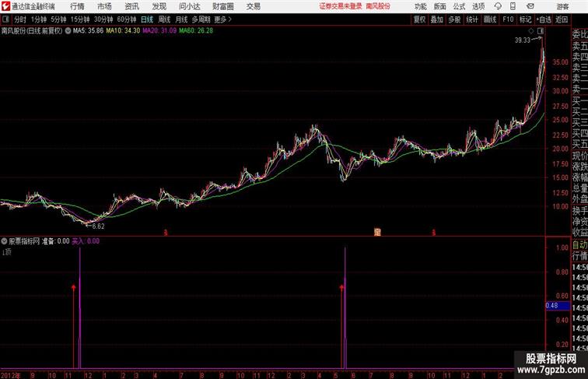This screenshot has height=379, width=588.
Task: Select the 多周期 view tab
Action: click(201, 19)
